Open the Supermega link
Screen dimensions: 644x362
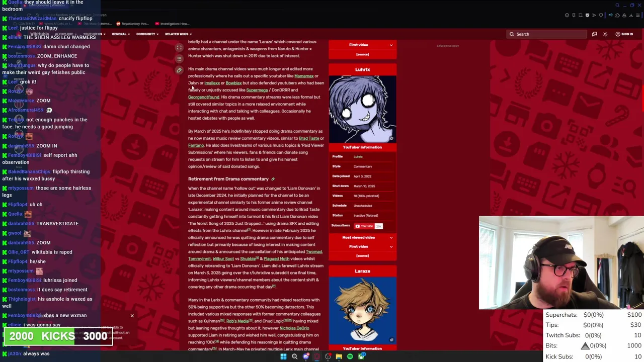point(257,90)
